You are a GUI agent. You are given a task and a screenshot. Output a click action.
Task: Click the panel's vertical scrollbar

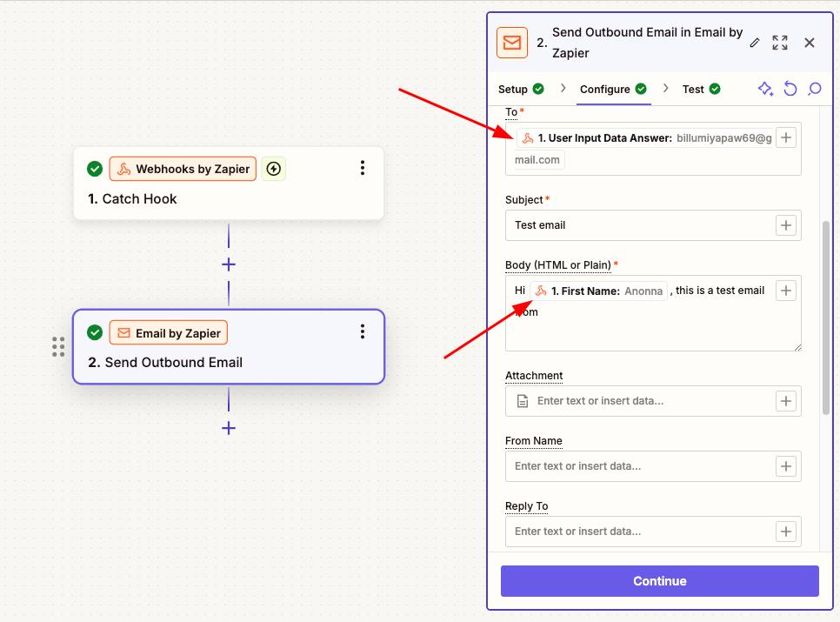[826, 318]
